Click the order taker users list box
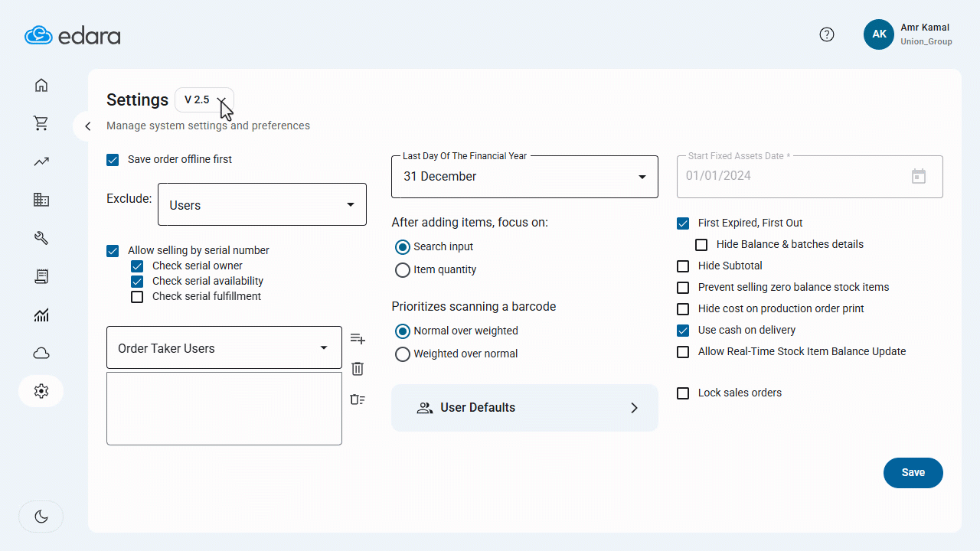The image size is (980, 551). (x=224, y=409)
